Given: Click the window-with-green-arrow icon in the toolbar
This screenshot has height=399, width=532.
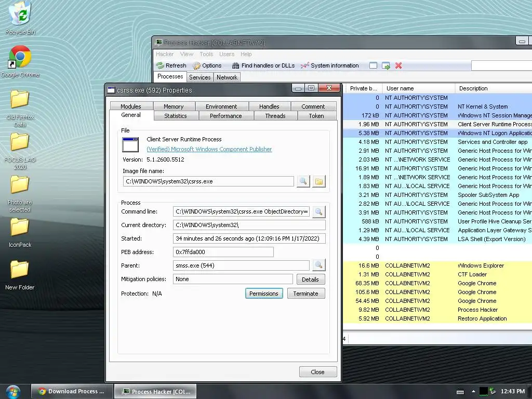Looking at the screenshot, I should pyautogui.click(x=386, y=65).
